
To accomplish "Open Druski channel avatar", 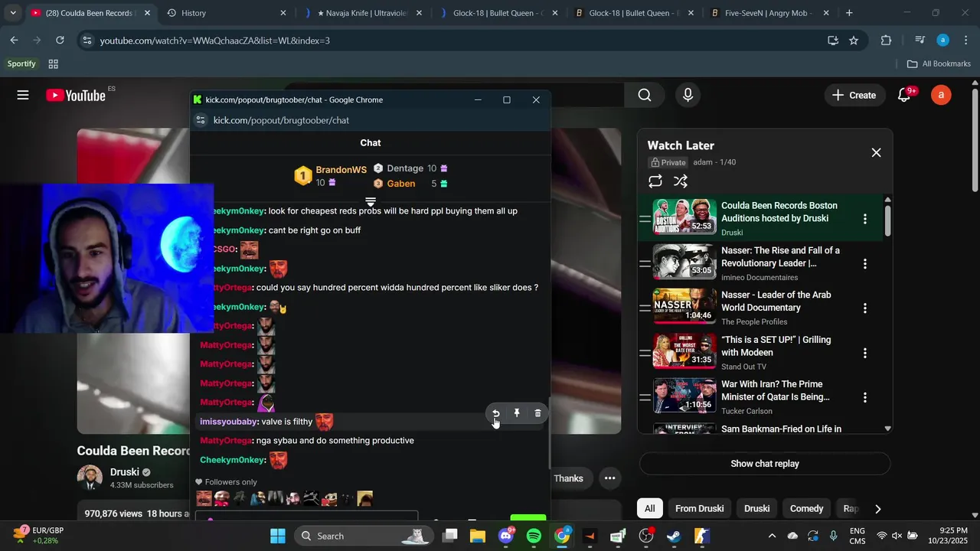I will pyautogui.click(x=90, y=478).
